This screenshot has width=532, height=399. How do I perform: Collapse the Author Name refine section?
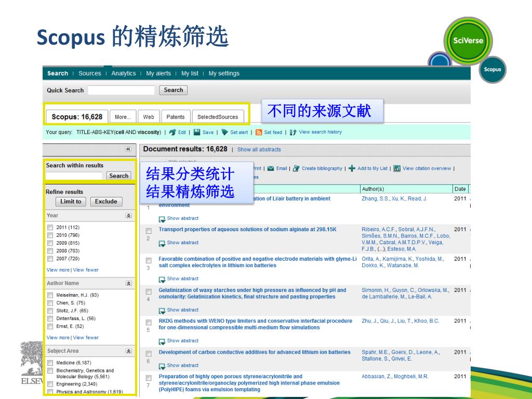(x=129, y=283)
